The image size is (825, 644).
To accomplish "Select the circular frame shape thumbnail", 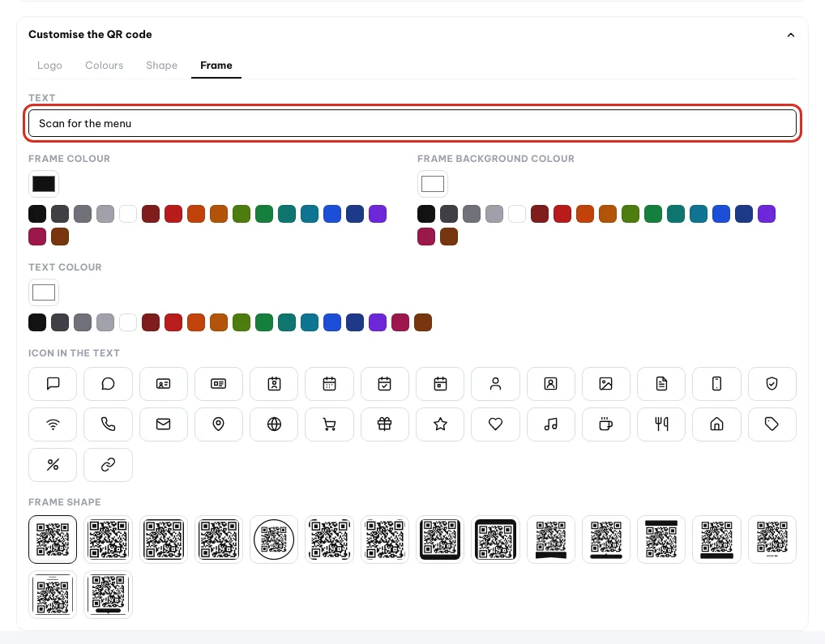I will click(x=274, y=540).
